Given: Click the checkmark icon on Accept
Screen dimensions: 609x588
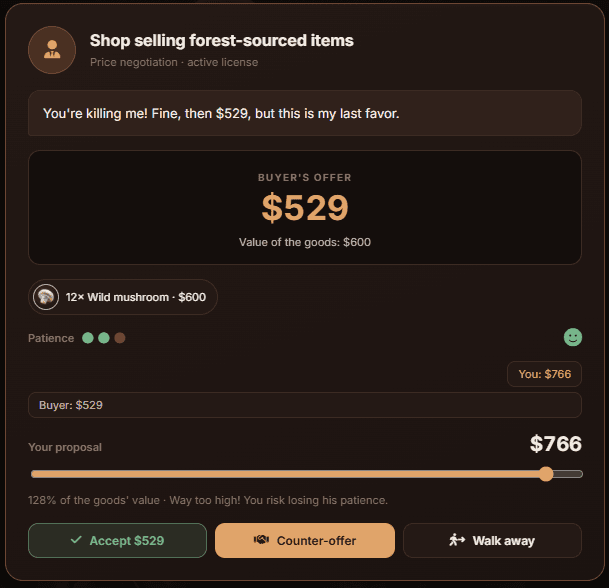Looking at the screenshot, I should pos(76,540).
